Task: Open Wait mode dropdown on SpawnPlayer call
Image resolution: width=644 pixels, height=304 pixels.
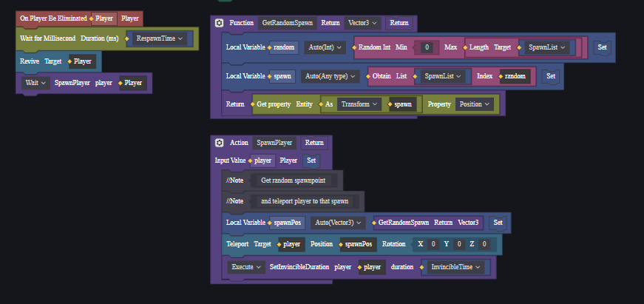Action: [35, 83]
